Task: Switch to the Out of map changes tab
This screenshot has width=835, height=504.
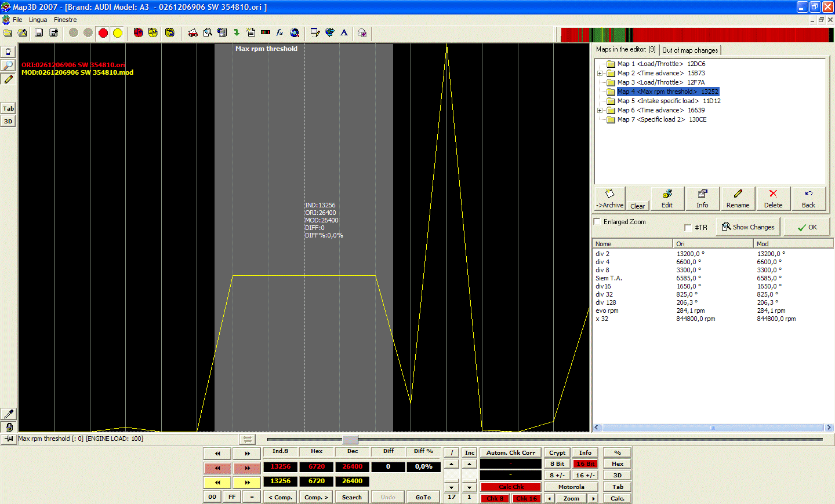Action: point(690,50)
